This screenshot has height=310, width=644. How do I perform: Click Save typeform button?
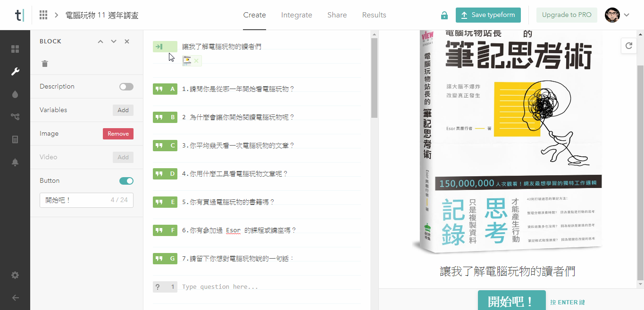(488, 15)
